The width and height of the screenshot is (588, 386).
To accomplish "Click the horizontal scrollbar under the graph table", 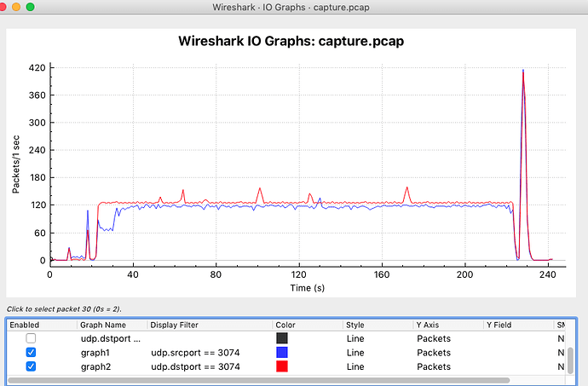I will pos(259,380).
